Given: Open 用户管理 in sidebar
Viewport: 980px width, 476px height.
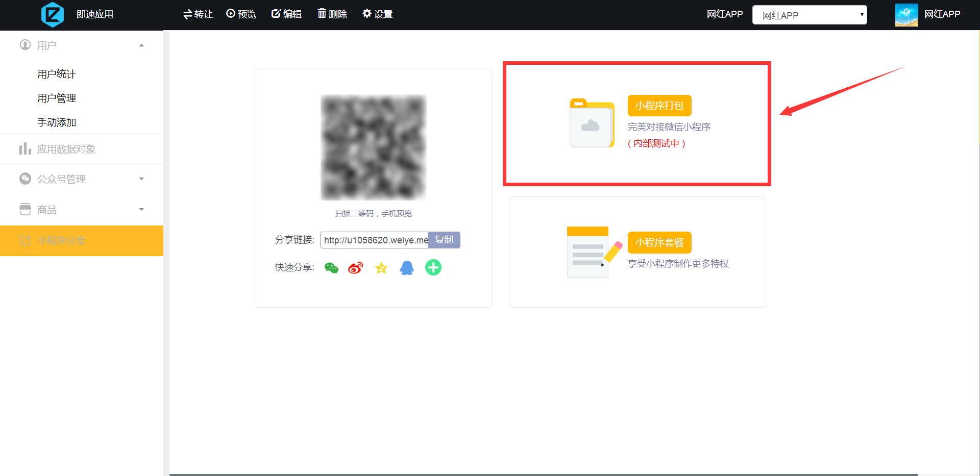Looking at the screenshot, I should coord(57,98).
